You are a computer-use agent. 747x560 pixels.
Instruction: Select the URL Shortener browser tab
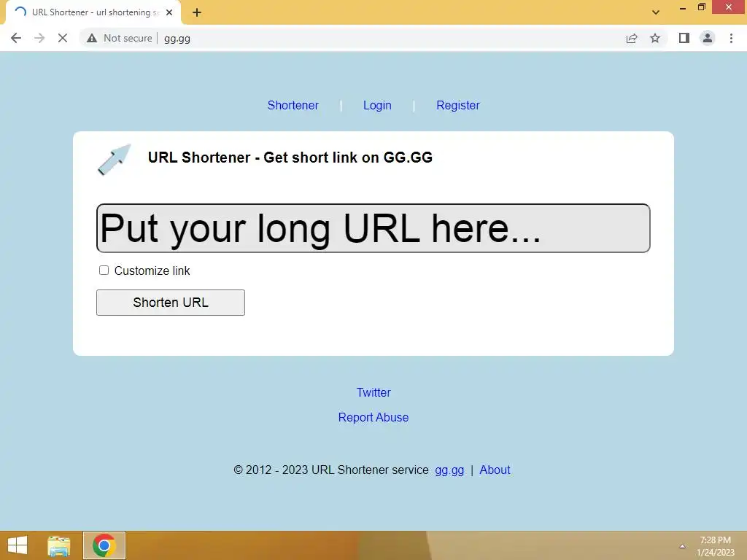point(93,12)
